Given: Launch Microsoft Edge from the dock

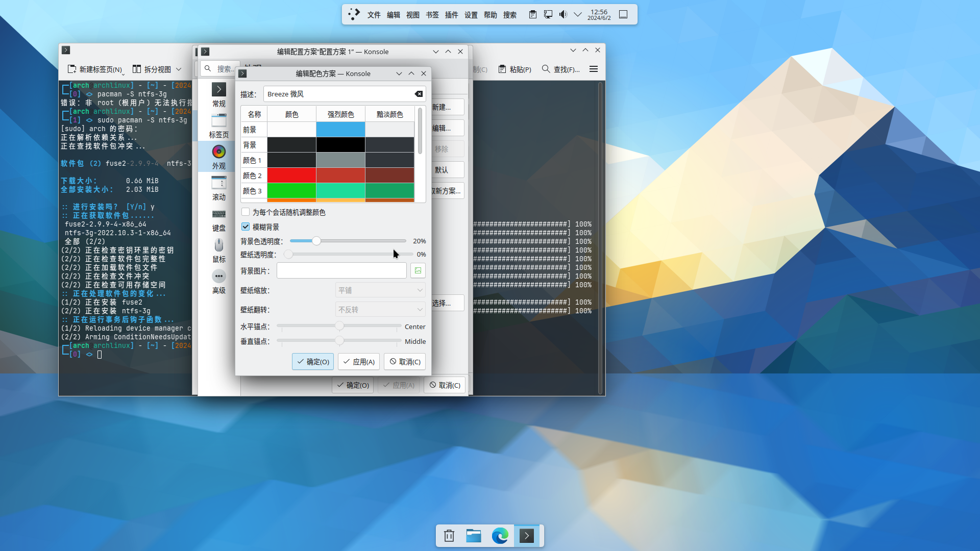Looking at the screenshot, I should [x=500, y=536].
